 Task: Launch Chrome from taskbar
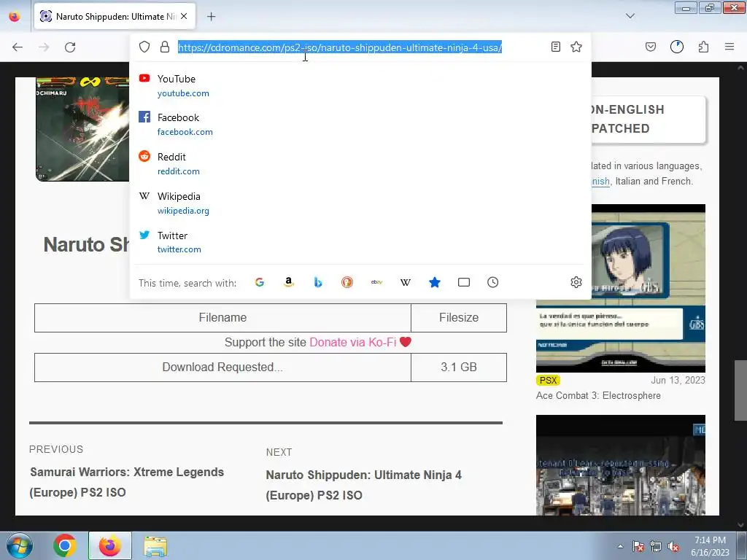pyautogui.click(x=65, y=545)
